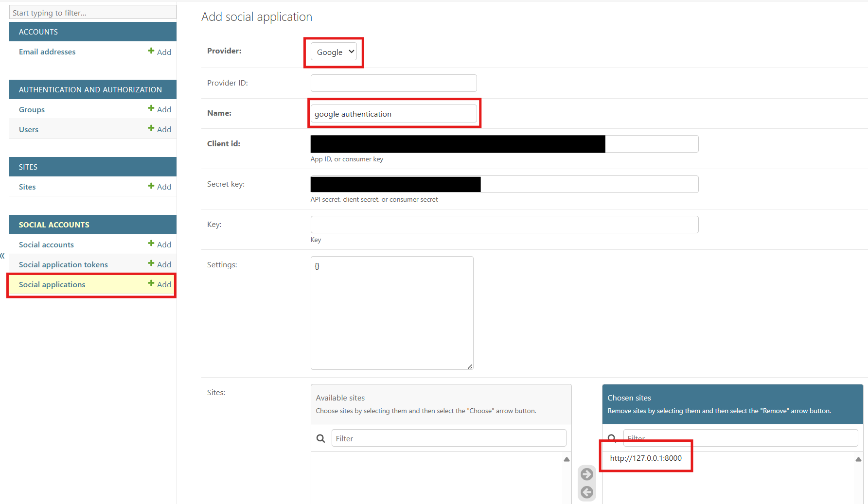Viewport: 868px width, 504px height.
Task: Open Social accounts list in sidebar
Action: [x=46, y=244]
